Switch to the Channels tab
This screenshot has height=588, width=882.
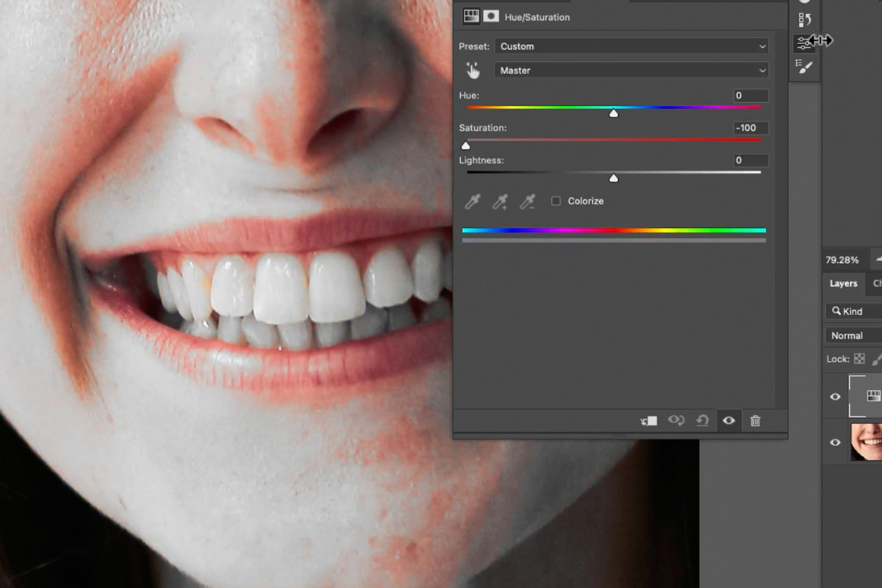pyautogui.click(x=877, y=283)
